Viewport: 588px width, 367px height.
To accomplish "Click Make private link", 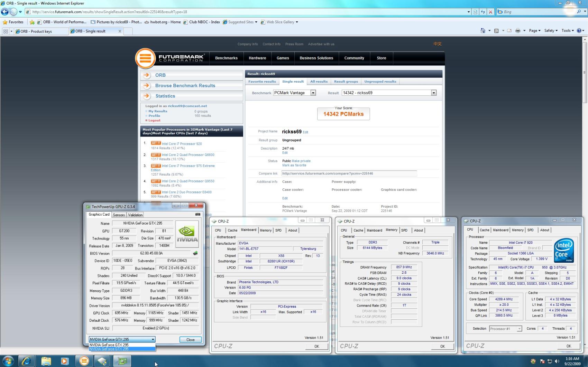I will coord(301,161).
